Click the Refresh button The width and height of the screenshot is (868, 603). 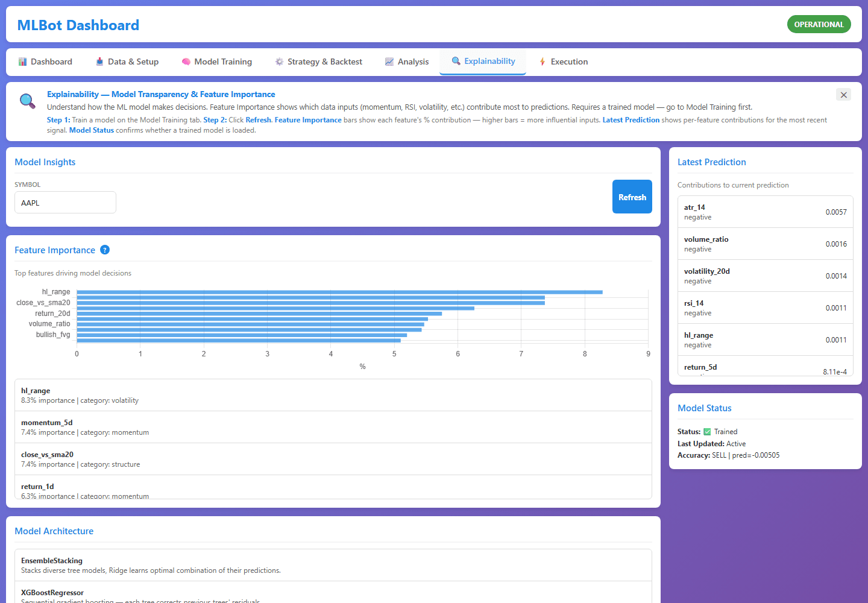[x=632, y=197]
